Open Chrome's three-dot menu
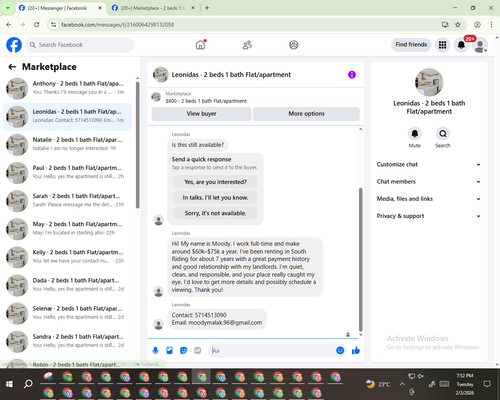The height and width of the screenshot is (400, 500). [491, 25]
